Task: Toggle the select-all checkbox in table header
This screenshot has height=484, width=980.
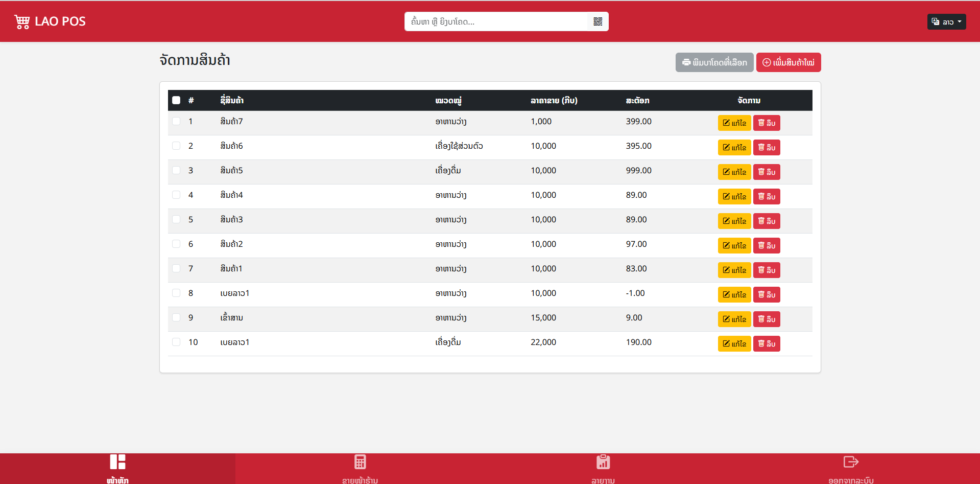Action: click(176, 100)
